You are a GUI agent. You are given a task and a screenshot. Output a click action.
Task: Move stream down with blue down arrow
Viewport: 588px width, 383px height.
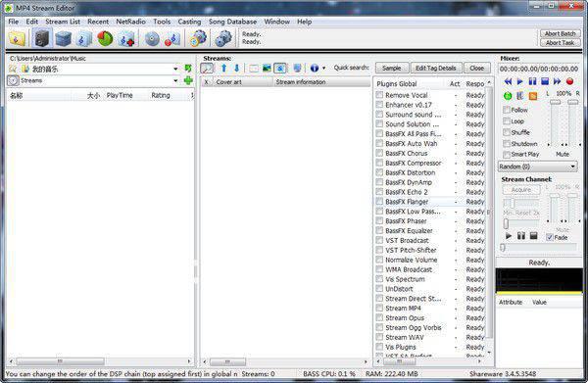click(236, 68)
